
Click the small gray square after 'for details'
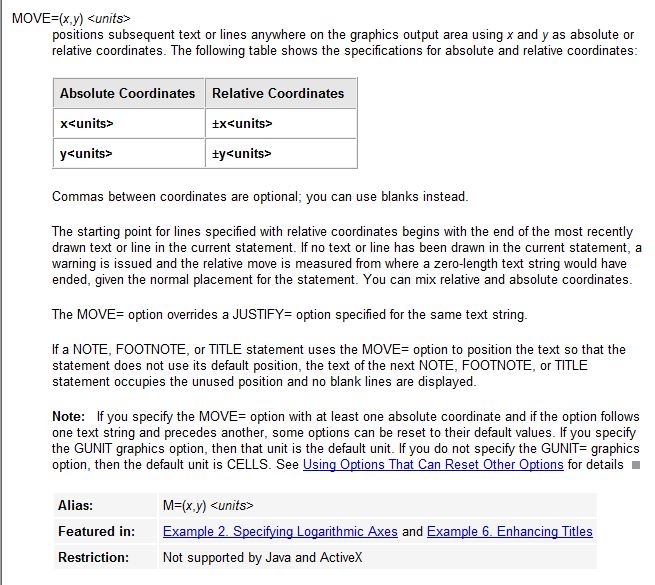click(x=634, y=466)
